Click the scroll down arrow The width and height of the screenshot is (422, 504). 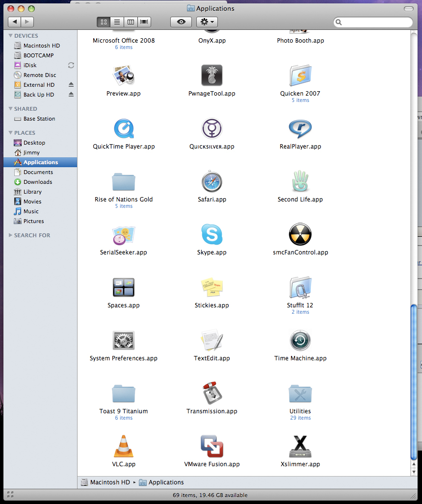pos(414,472)
